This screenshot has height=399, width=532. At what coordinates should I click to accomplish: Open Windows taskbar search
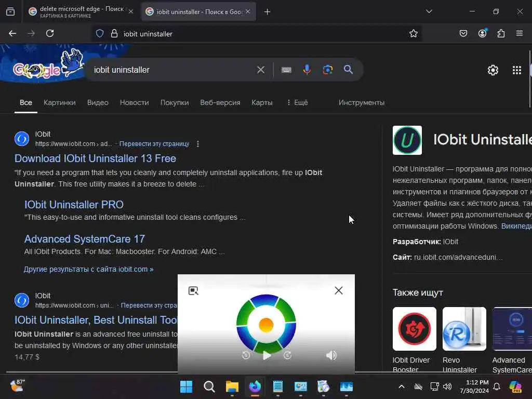click(209, 387)
